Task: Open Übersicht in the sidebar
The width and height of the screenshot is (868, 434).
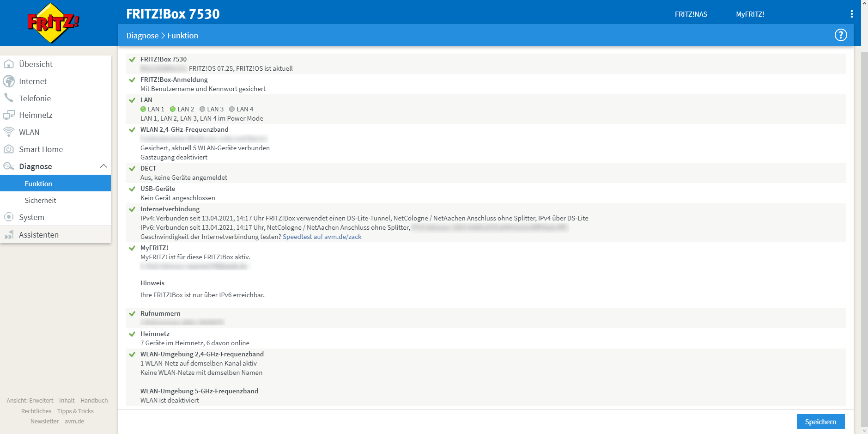Action: (55, 64)
